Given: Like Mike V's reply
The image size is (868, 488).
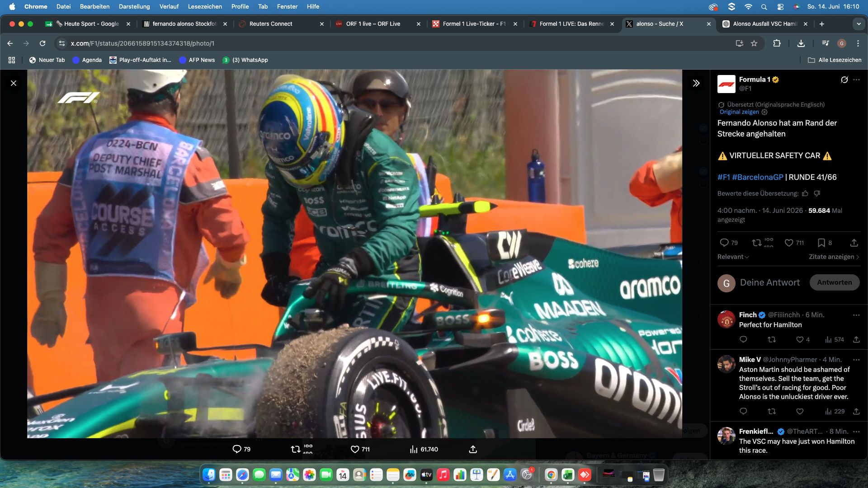Looking at the screenshot, I should (x=800, y=411).
